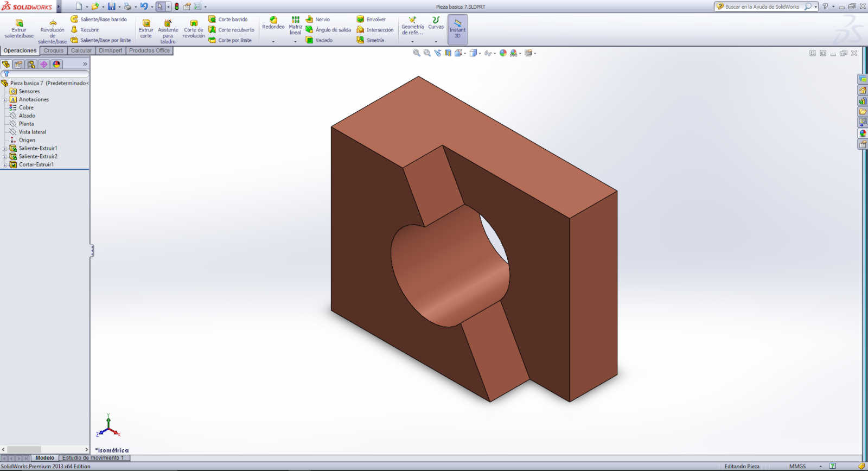Select Revolución de saliente/base tool
The width and height of the screenshot is (868, 471).
53,31
